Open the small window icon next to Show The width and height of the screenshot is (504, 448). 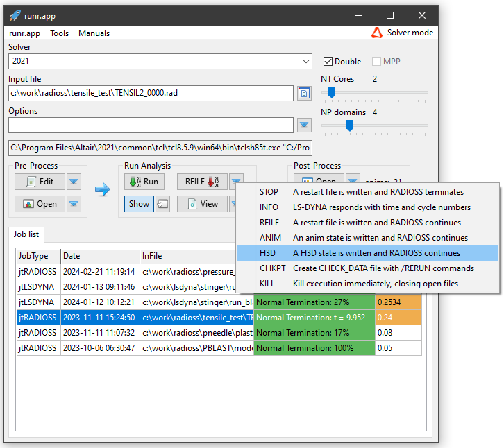162,204
